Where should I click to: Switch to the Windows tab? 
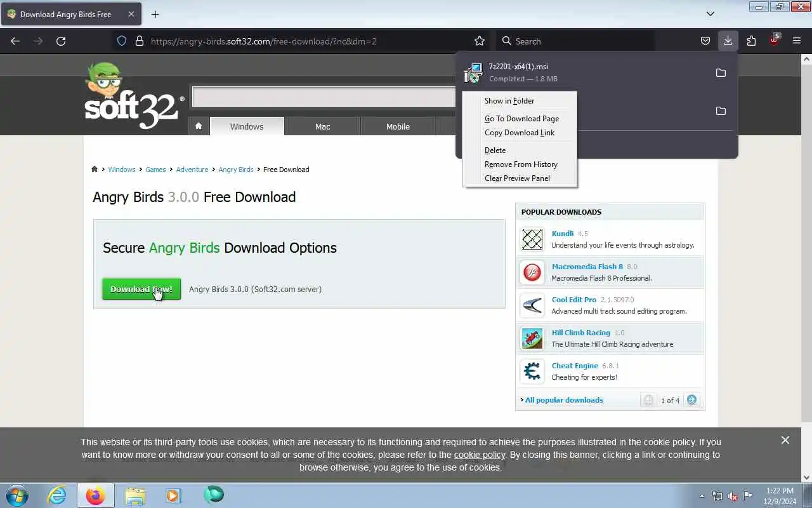[247, 126]
